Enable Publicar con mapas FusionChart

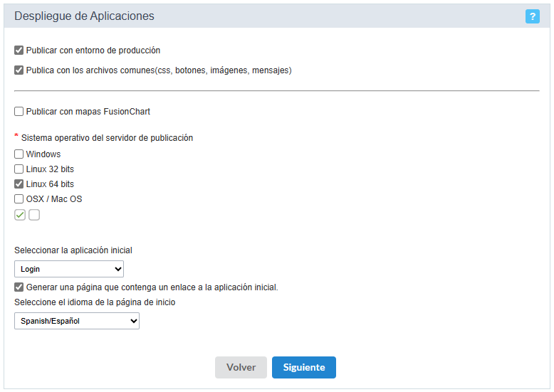point(19,112)
